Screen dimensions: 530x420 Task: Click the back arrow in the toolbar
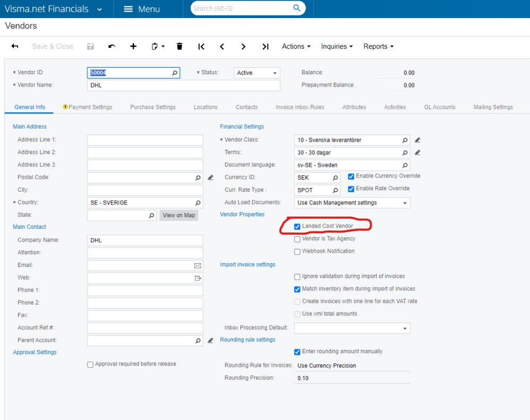[15, 46]
